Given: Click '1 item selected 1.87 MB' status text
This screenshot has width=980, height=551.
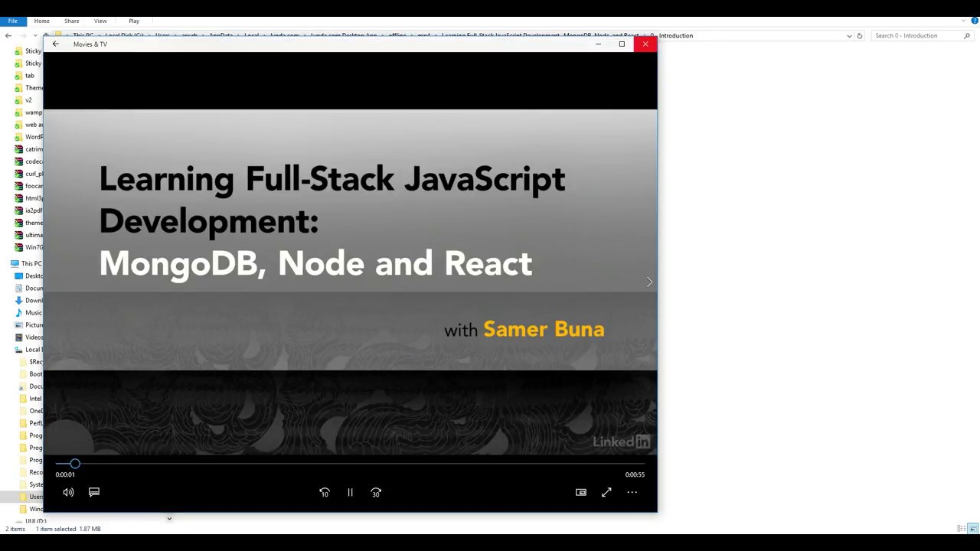Looking at the screenshot, I should point(68,529).
